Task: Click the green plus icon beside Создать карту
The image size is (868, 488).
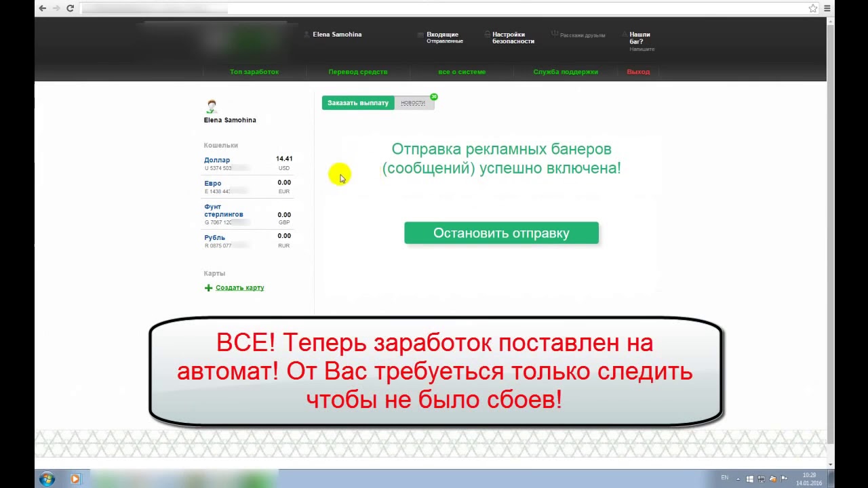Action: [x=208, y=288]
